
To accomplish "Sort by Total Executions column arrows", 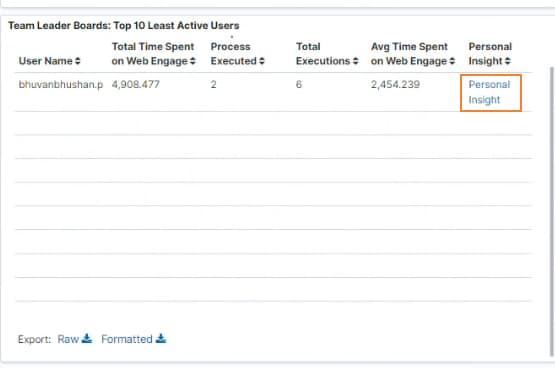I will click(355, 61).
